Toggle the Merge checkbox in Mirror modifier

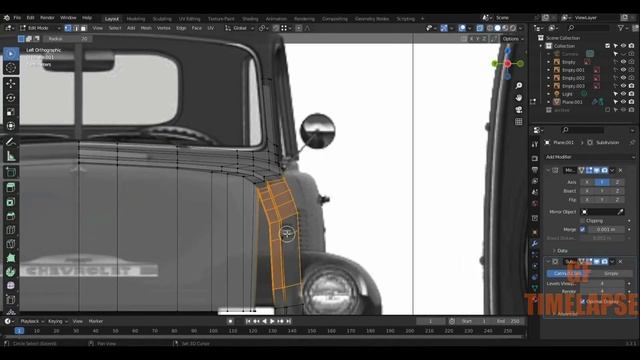(x=582, y=229)
